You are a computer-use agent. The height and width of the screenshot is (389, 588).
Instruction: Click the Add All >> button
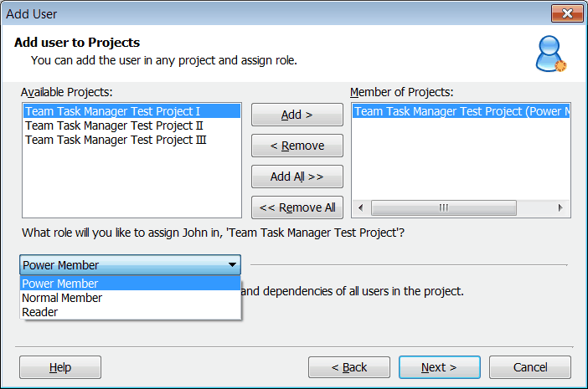pos(297,177)
